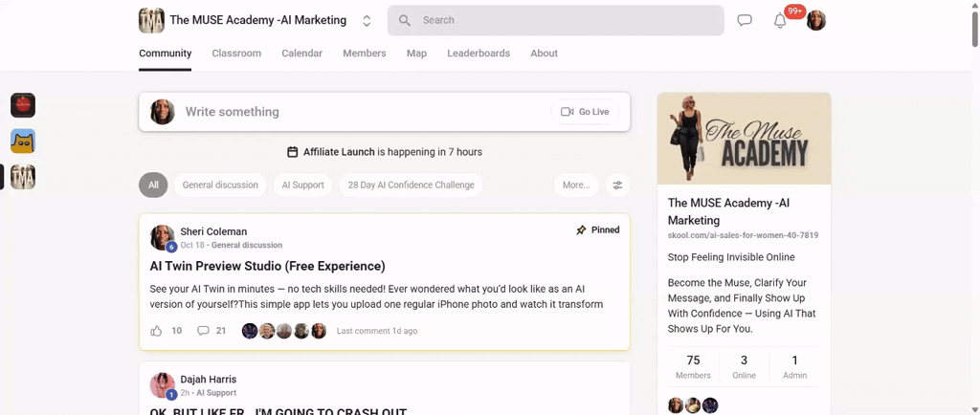Open the chat messages icon
The width and height of the screenshot is (980, 415).
pos(745,20)
